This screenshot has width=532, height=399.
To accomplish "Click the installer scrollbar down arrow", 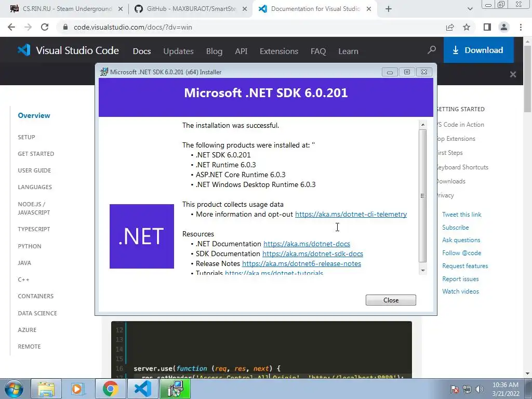I will [x=423, y=270].
